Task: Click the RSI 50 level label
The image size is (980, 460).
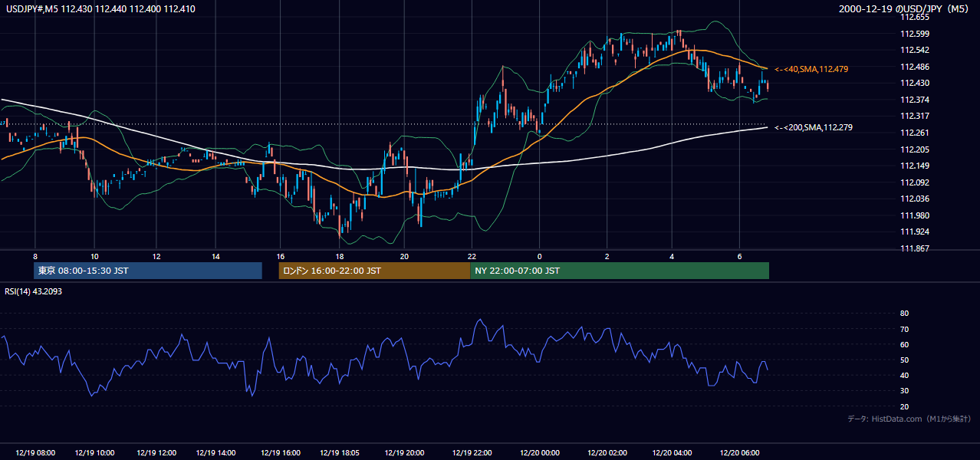Action: point(904,360)
